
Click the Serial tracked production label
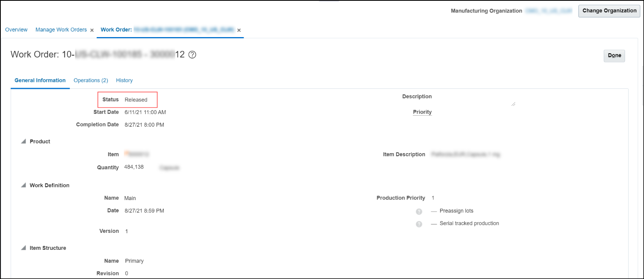[x=469, y=223]
